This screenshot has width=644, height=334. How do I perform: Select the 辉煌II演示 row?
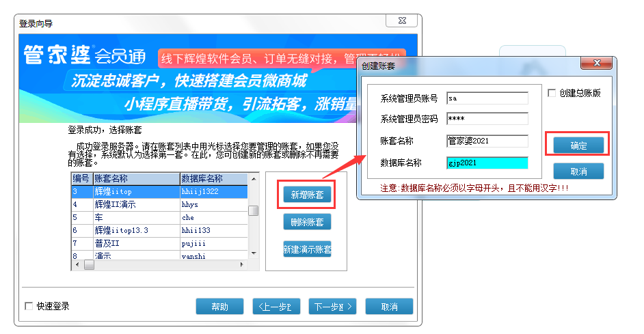160,204
